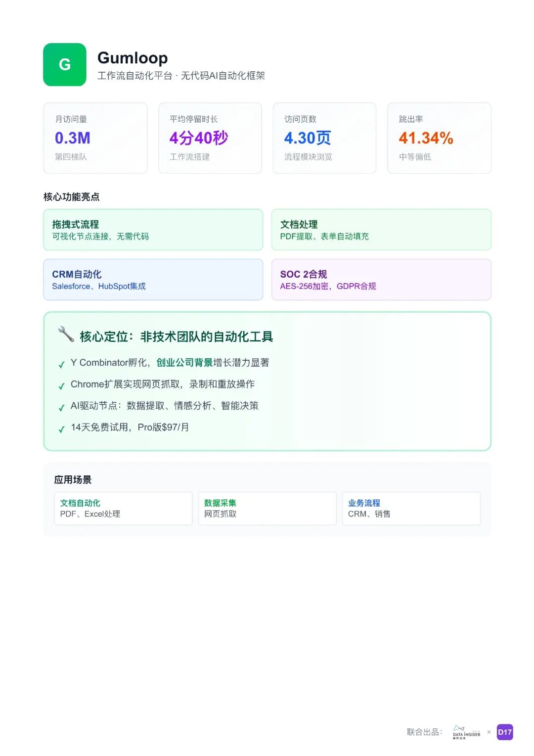534x756 pixels.
Task: Click the subtitle 工作流自动化平台 · 无代码AI自动化框架
Action: tap(181, 76)
